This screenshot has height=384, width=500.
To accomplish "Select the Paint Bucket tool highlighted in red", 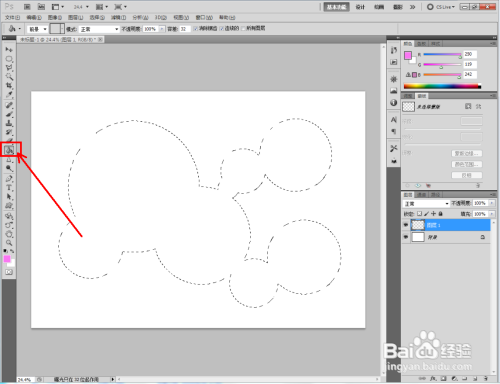I will point(9,151).
